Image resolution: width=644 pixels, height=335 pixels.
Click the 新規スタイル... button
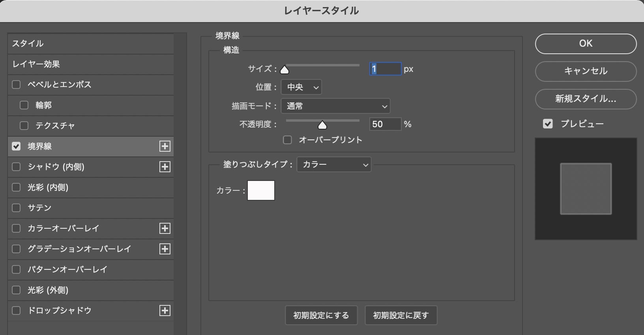tap(586, 99)
